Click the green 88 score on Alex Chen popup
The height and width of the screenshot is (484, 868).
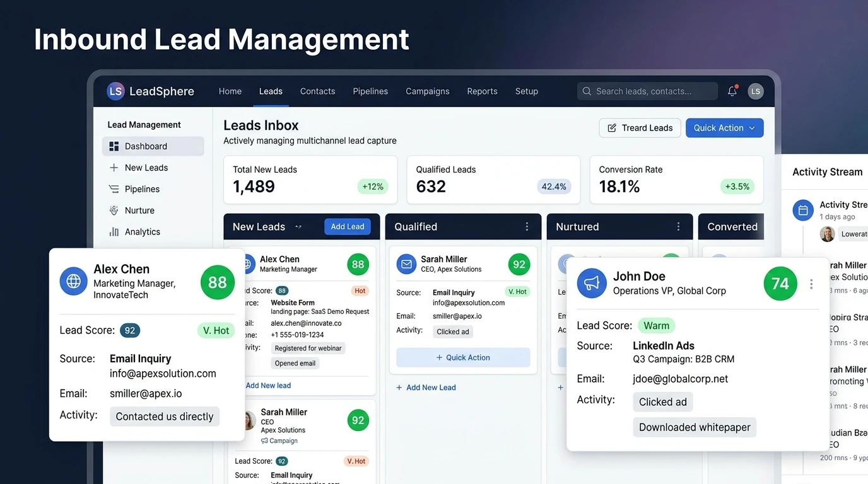tap(218, 282)
